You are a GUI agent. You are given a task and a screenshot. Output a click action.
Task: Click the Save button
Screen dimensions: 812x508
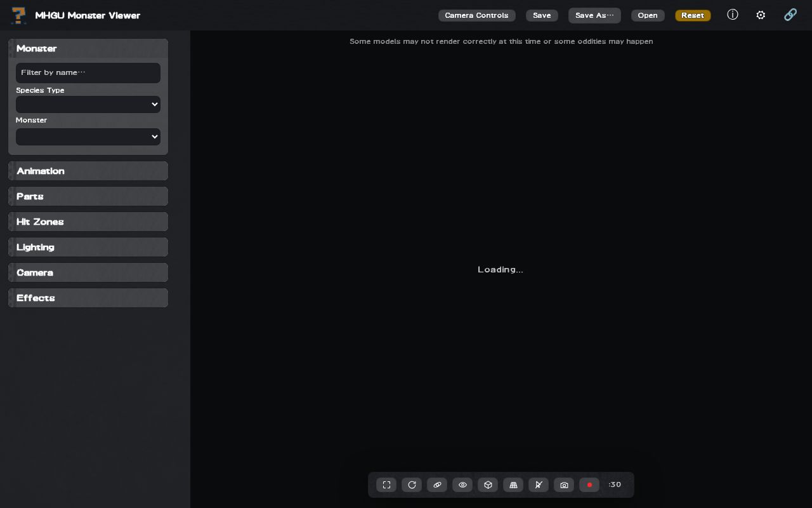point(542,15)
